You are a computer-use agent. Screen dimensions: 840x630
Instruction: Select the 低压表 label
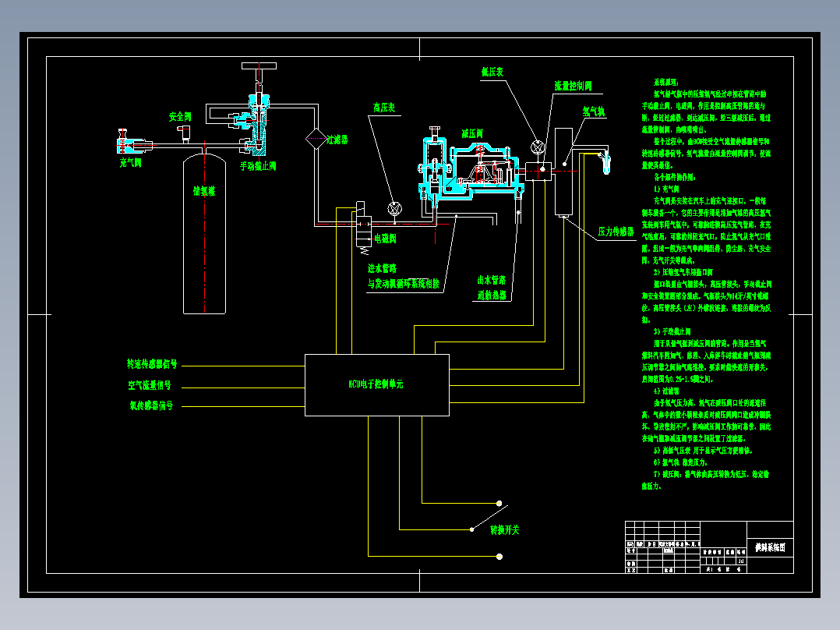coord(492,72)
